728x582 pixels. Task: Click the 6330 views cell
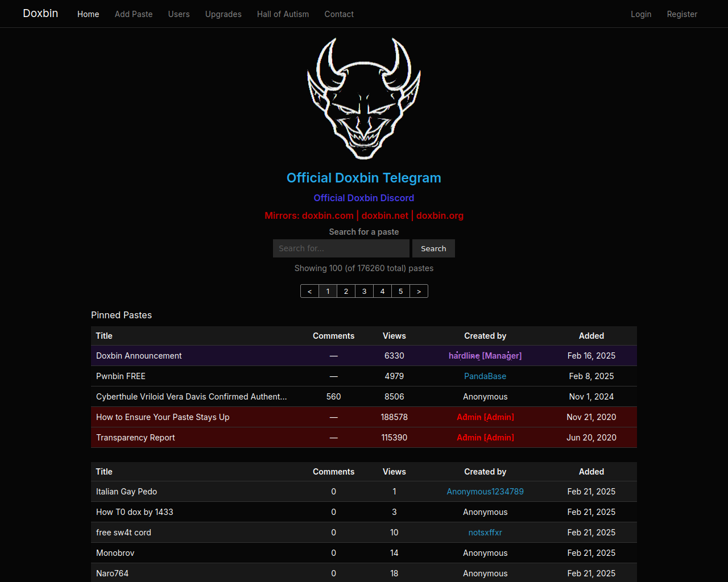point(394,356)
